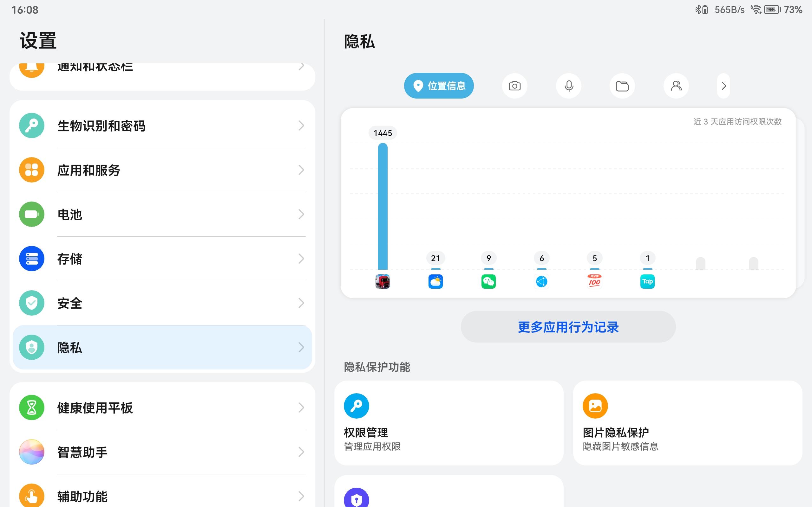Open 图片隐私保护 card
The height and width of the screenshot is (507, 812).
[688, 422]
